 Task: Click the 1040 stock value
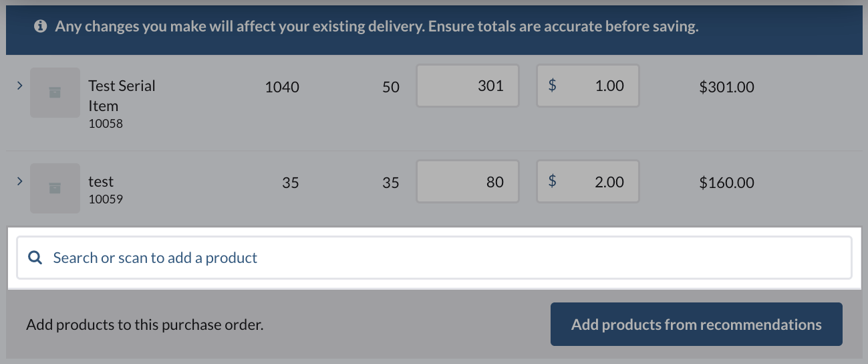[282, 86]
